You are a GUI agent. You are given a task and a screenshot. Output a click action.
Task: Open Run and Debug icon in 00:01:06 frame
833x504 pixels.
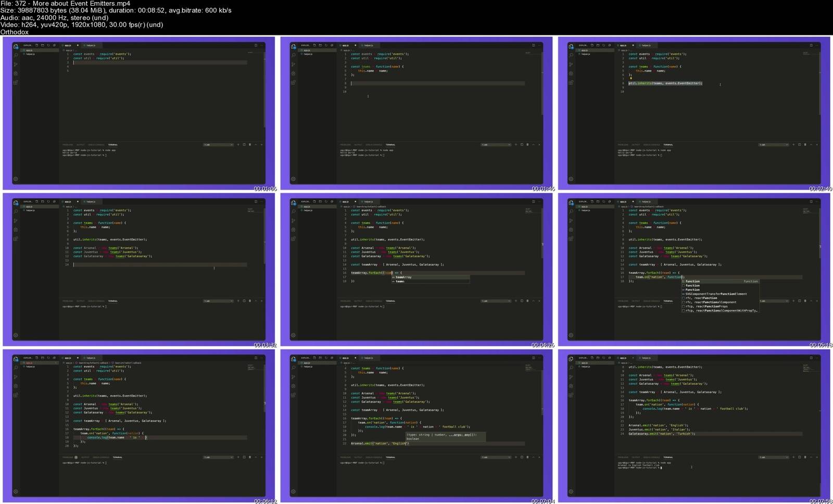click(x=16, y=73)
